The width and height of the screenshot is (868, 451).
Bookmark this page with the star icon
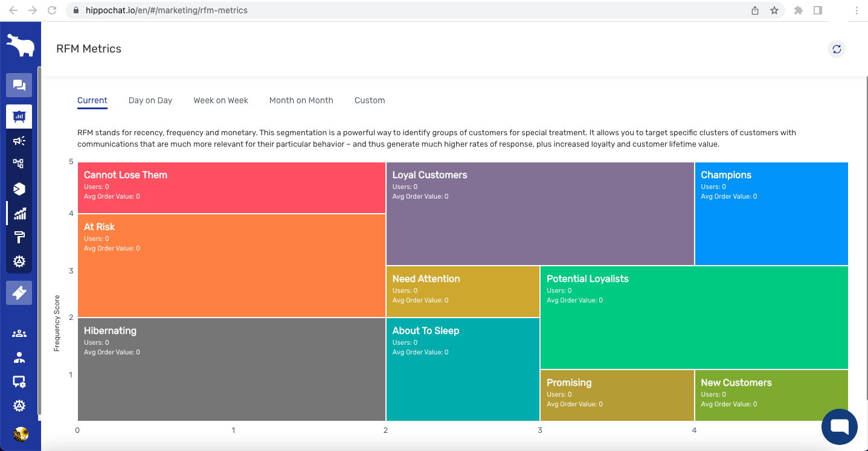tap(774, 10)
